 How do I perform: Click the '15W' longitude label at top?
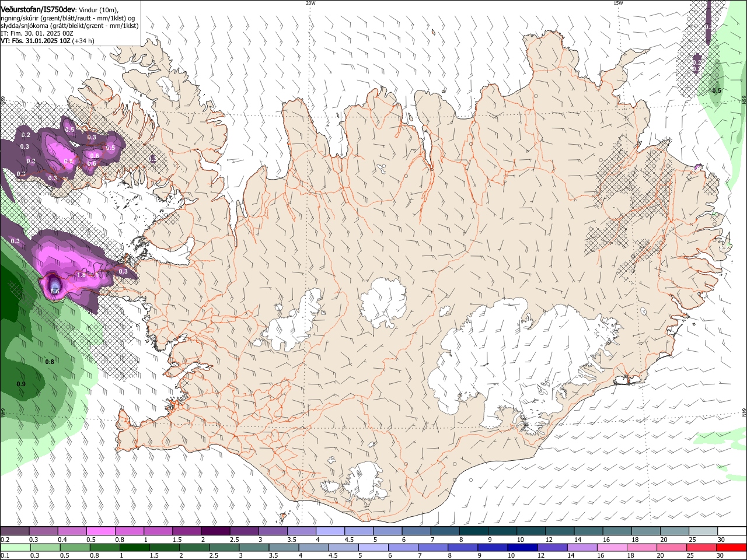tap(618, 2)
